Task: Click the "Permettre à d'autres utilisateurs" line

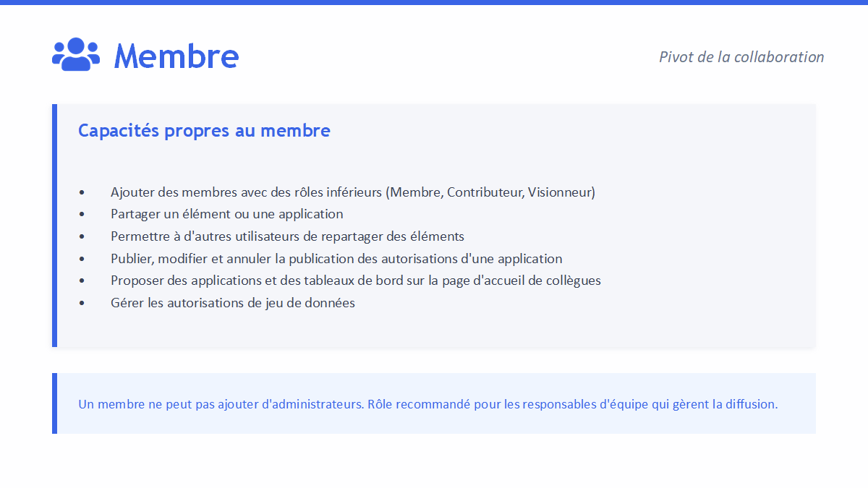Action: click(287, 236)
